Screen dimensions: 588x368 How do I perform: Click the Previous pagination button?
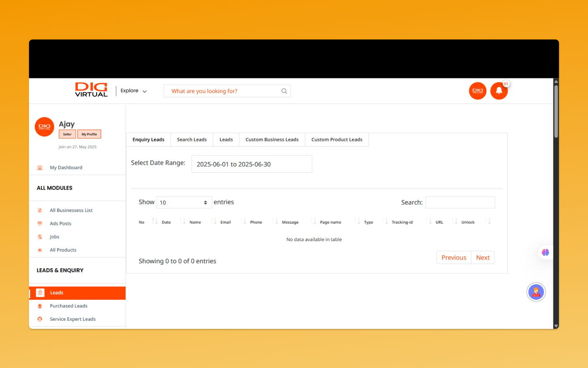(x=454, y=258)
